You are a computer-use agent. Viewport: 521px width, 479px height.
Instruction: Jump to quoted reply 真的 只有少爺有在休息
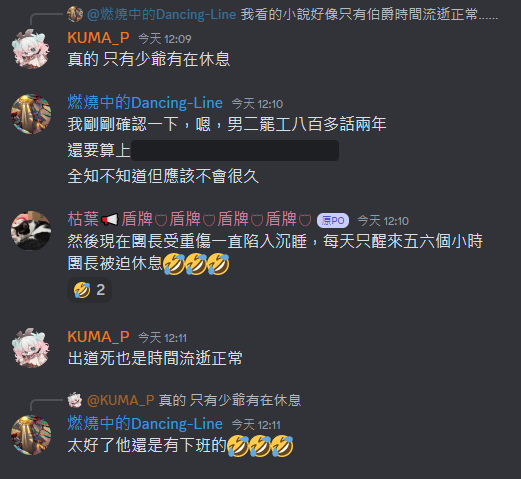(x=230, y=400)
